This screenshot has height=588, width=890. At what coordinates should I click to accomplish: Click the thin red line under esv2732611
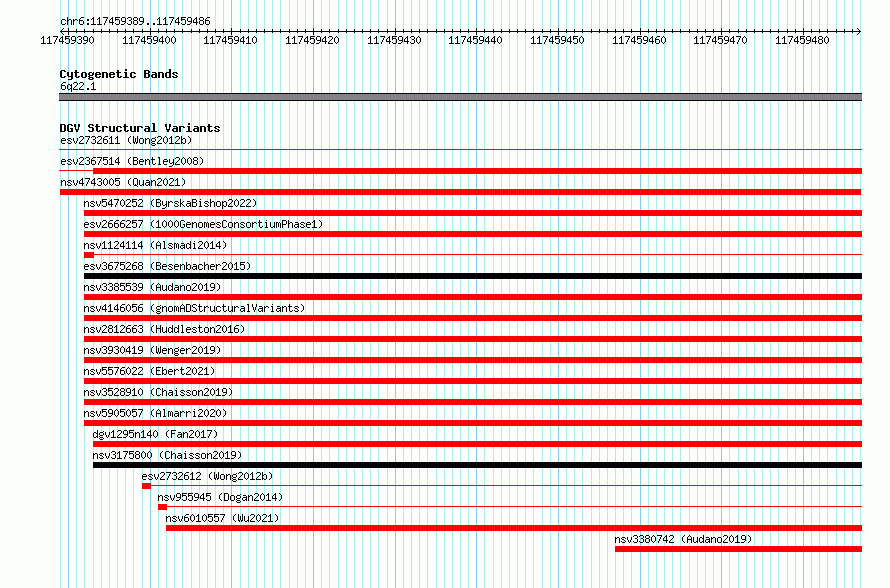[x=460, y=150]
